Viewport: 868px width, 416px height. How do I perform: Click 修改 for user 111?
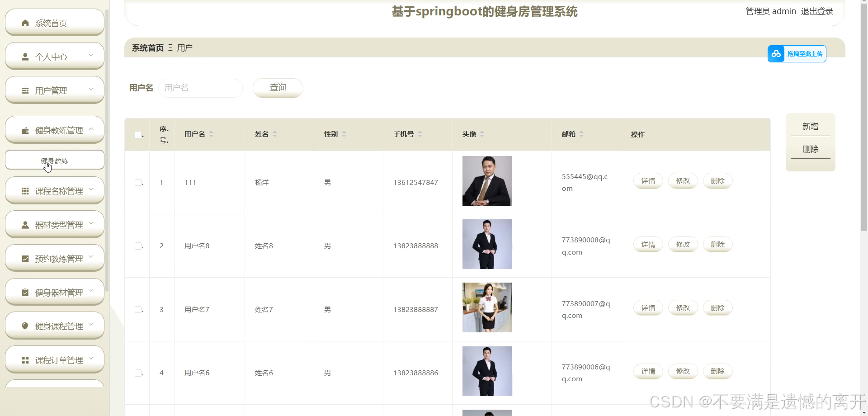coord(683,181)
